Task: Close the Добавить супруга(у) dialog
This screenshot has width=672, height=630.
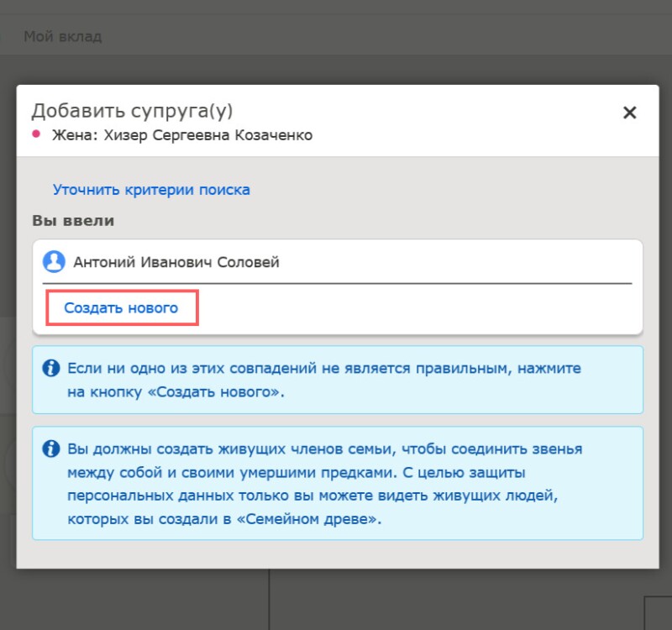Action: click(x=629, y=113)
